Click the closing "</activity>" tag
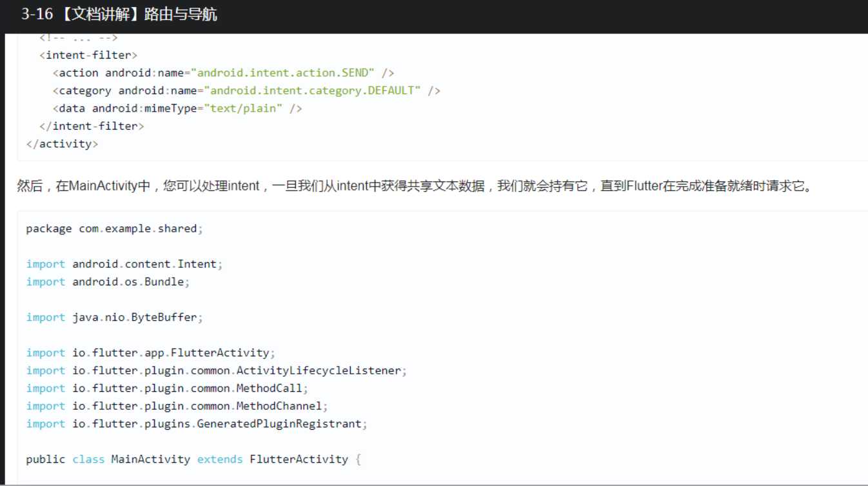Viewport: 868px width, 486px height. (x=62, y=144)
